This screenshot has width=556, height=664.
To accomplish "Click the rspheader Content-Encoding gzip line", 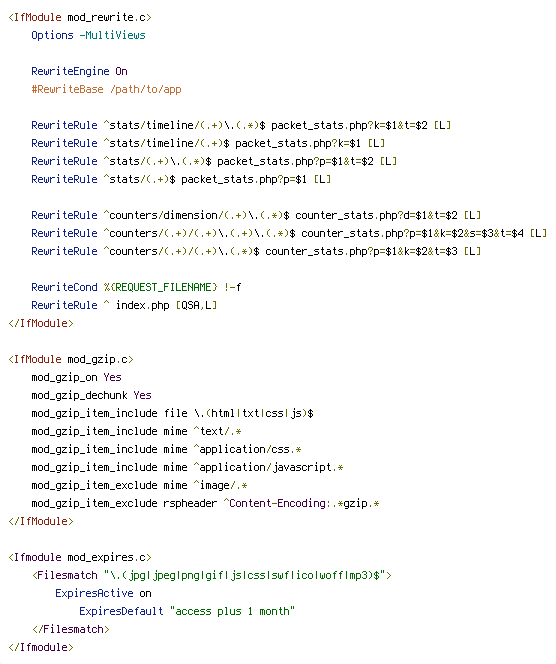I will click(x=205, y=503).
